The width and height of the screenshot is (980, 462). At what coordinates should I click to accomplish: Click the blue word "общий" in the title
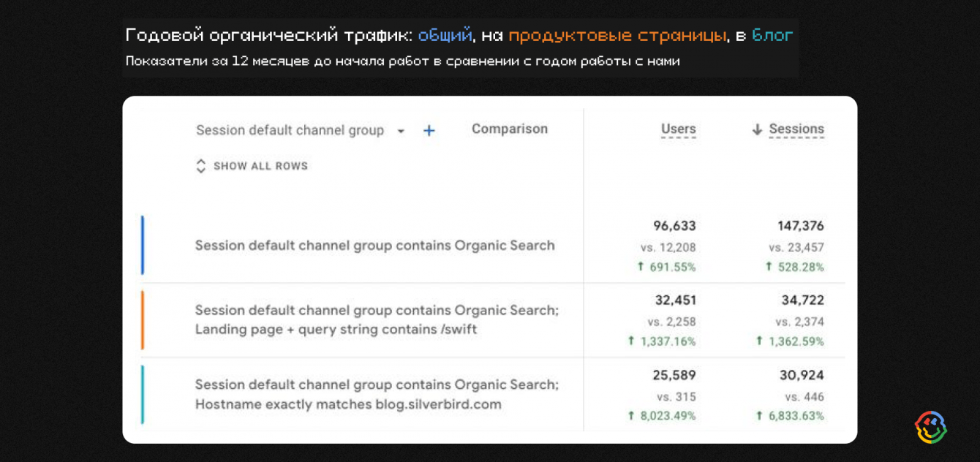(x=445, y=35)
